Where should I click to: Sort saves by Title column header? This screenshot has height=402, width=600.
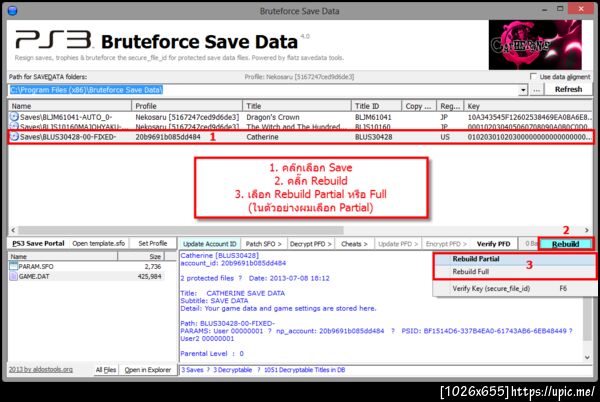(x=297, y=106)
